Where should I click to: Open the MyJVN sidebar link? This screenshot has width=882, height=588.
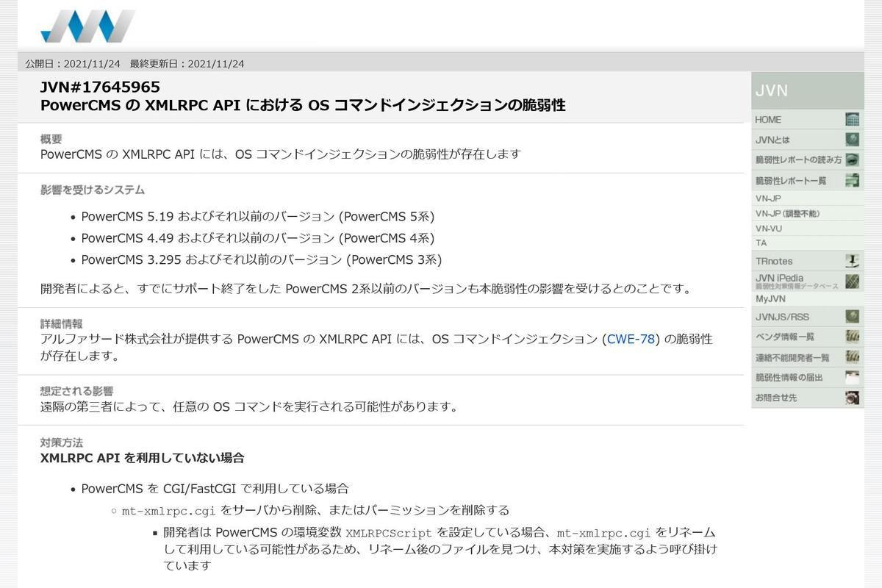(x=807, y=299)
